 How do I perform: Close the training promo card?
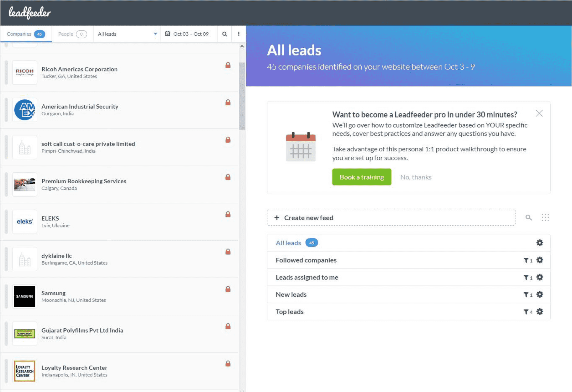pyautogui.click(x=539, y=113)
